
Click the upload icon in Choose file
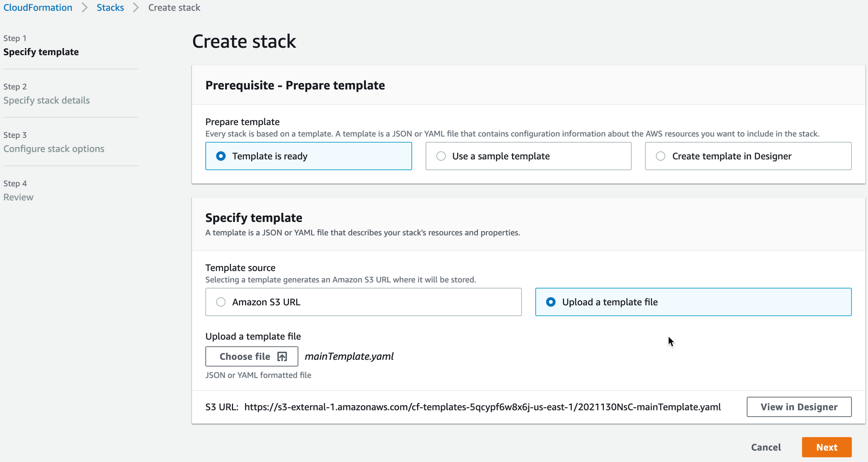tap(282, 356)
